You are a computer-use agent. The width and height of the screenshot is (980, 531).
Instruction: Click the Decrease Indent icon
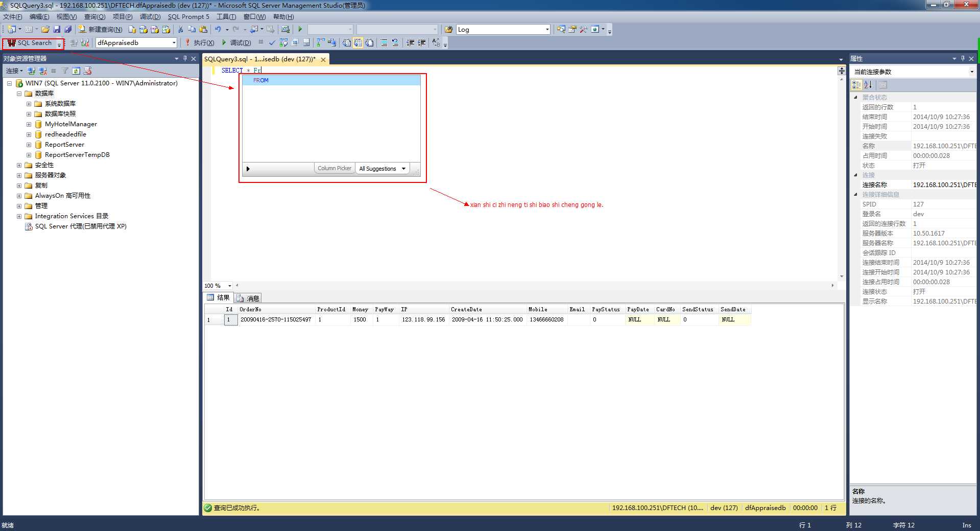coord(410,42)
